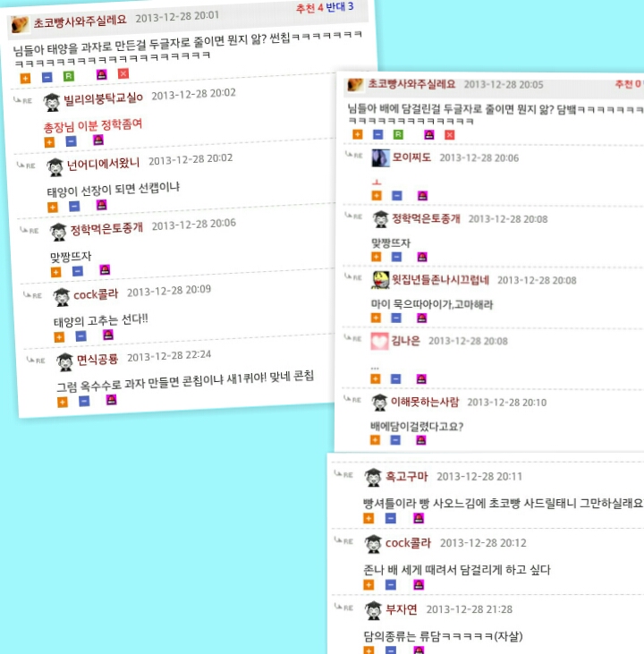Screen dimensions: 644x654
Task: Delete 담배 comment with red X icon
Action: click(449, 135)
